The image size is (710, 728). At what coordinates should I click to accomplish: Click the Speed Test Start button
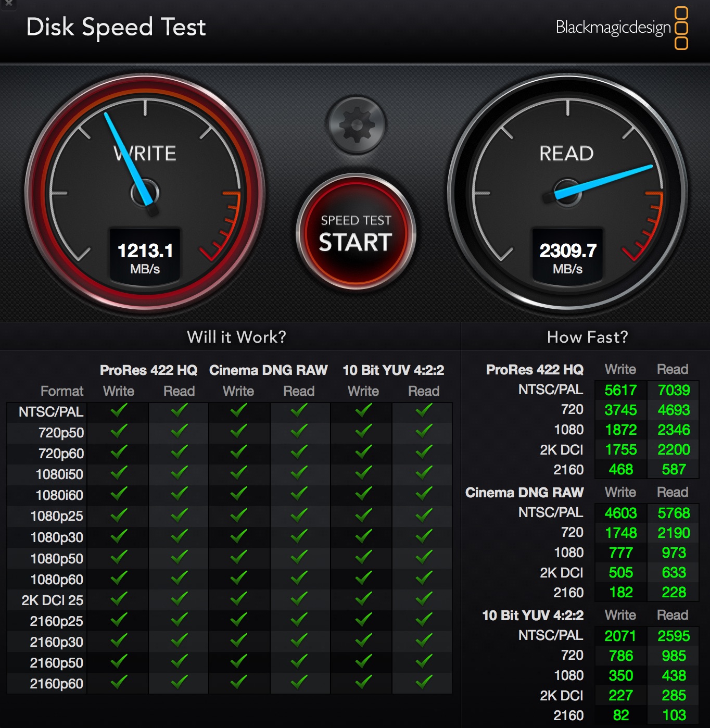pyautogui.click(x=356, y=232)
